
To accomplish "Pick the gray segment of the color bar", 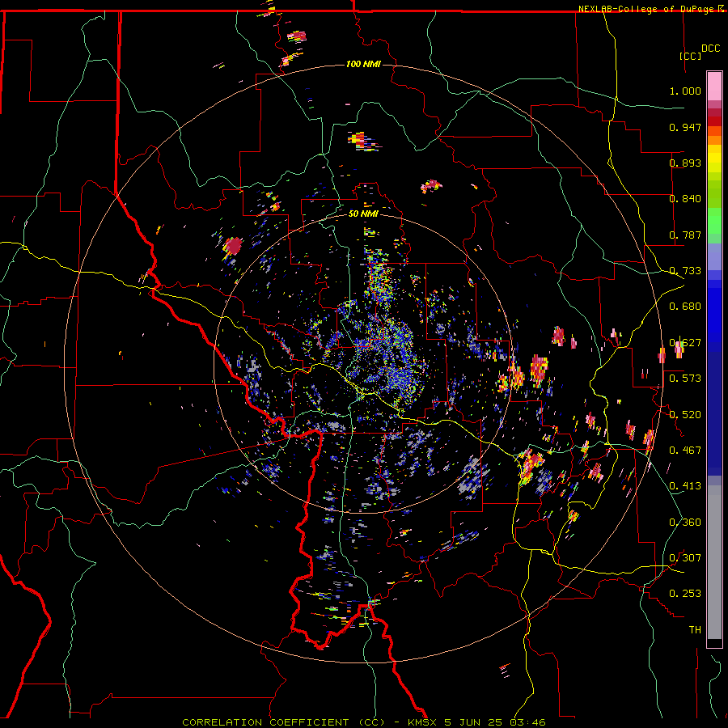I will click(714, 562).
